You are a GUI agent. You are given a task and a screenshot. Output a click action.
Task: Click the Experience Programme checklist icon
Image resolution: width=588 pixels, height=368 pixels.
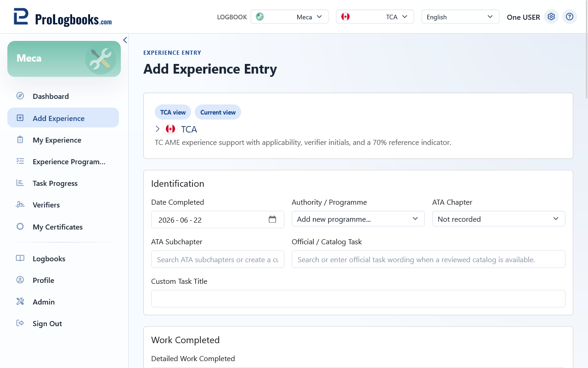[x=20, y=161]
